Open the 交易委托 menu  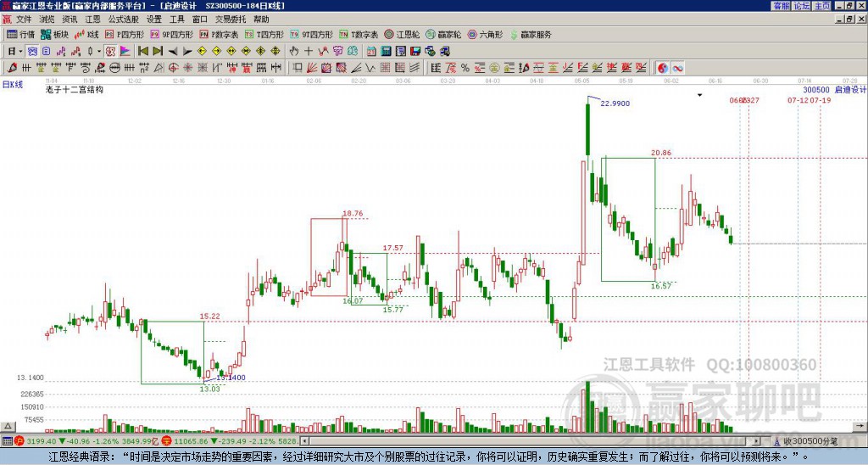pyautogui.click(x=231, y=20)
